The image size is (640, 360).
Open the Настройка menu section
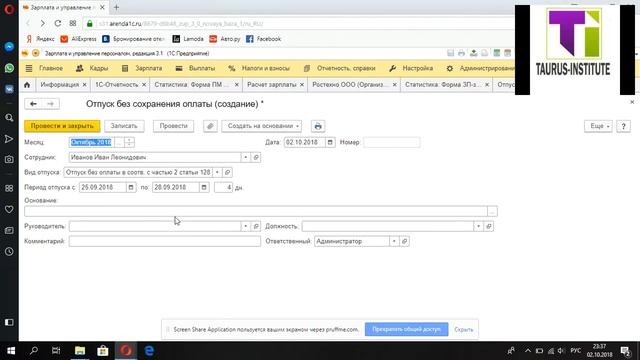tap(411, 68)
